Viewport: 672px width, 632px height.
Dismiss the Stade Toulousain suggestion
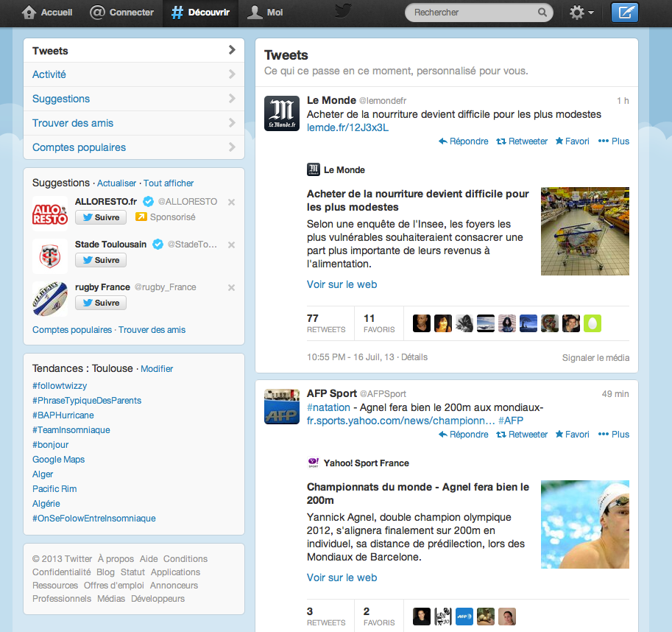point(231,245)
